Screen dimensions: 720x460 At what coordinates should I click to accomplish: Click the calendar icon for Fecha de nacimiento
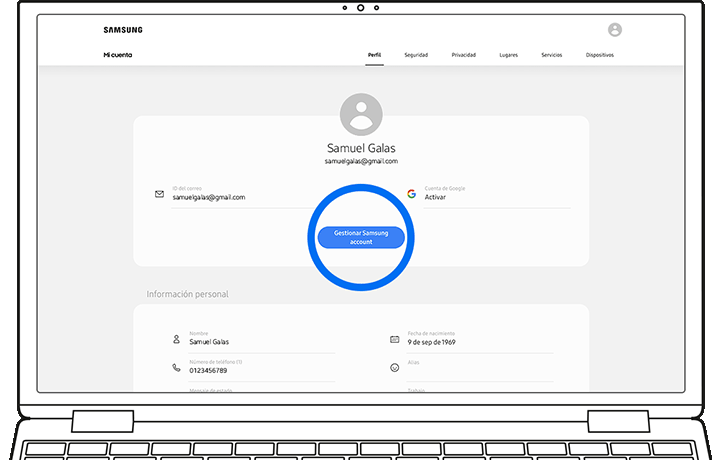tap(394, 339)
